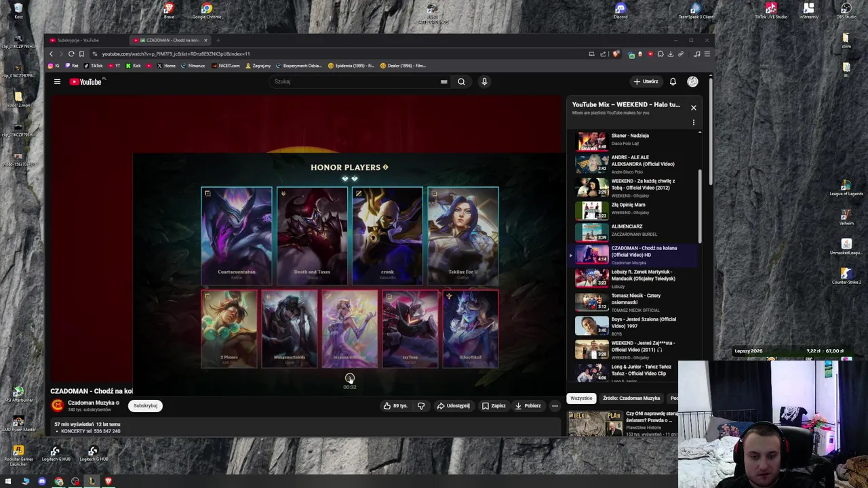Play Boys - Jesteś Szalona 1997

[x=636, y=326]
